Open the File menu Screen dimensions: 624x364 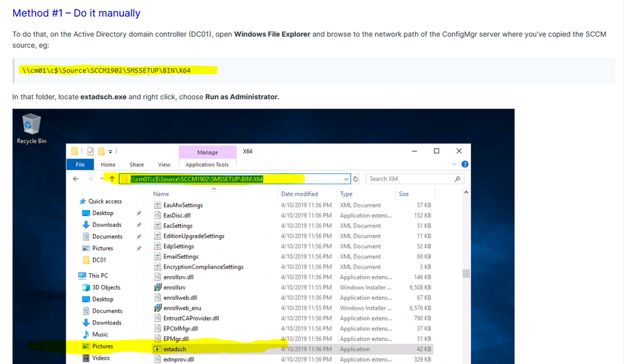tap(80, 165)
